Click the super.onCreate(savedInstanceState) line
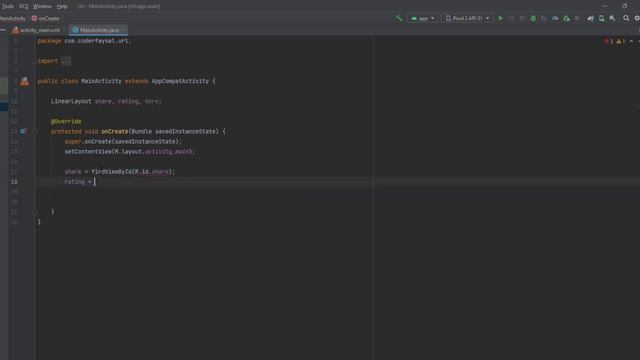This screenshot has width=640, height=360. tap(122, 142)
